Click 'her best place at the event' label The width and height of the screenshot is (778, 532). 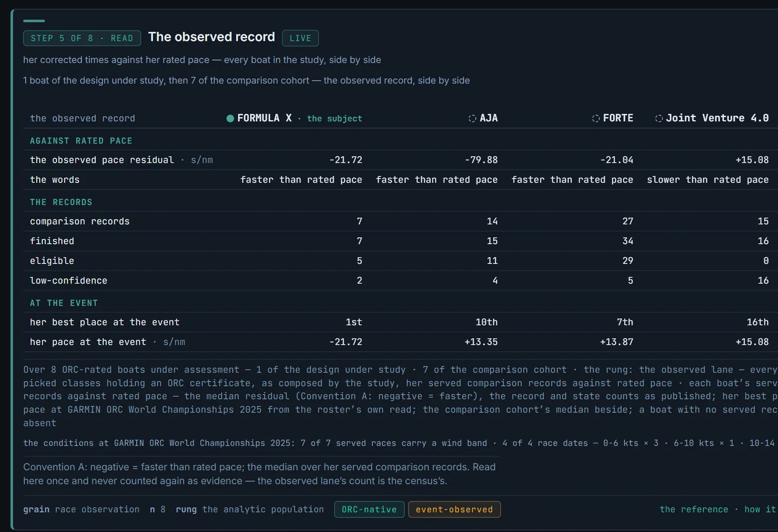pyautogui.click(x=105, y=322)
